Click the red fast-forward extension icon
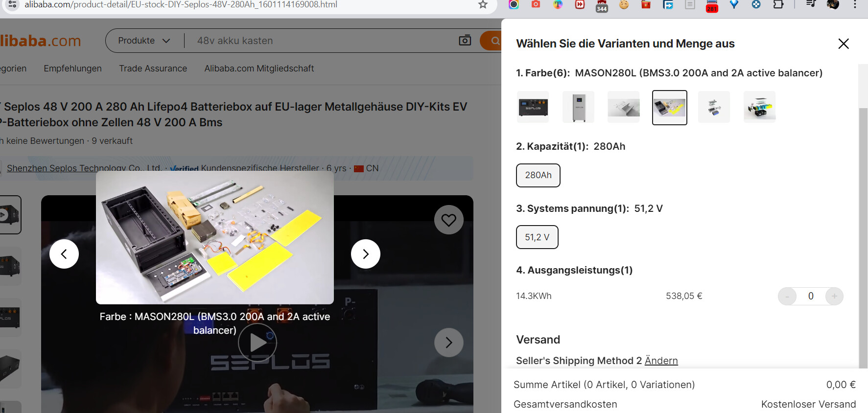Image resolution: width=868 pixels, height=413 pixels. click(x=580, y=4)
